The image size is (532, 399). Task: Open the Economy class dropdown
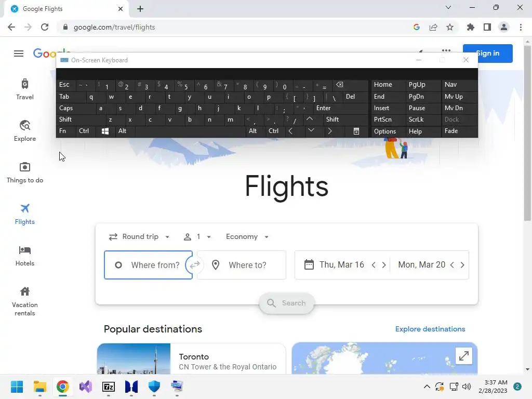pos(247,237)
